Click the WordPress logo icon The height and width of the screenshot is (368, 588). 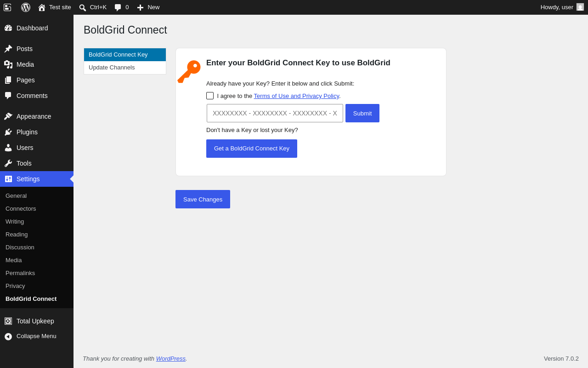pos(26,7)
